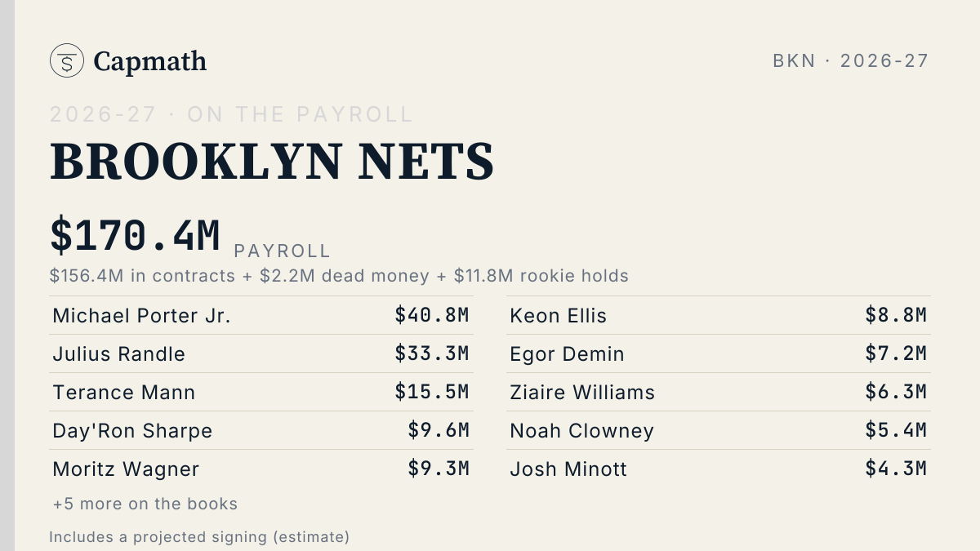Open Day'Ron Sharpe contract entry

(261, 431)
